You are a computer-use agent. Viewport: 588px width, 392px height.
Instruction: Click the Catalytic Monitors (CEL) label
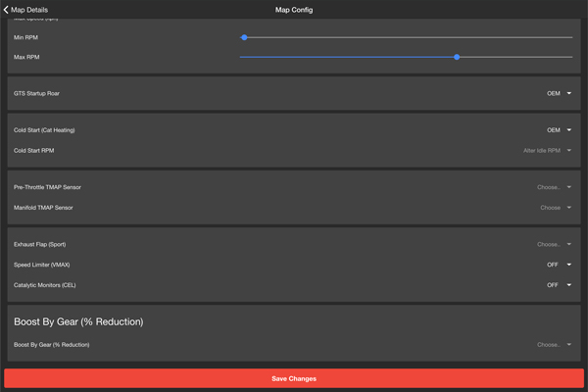click(45, 285)
